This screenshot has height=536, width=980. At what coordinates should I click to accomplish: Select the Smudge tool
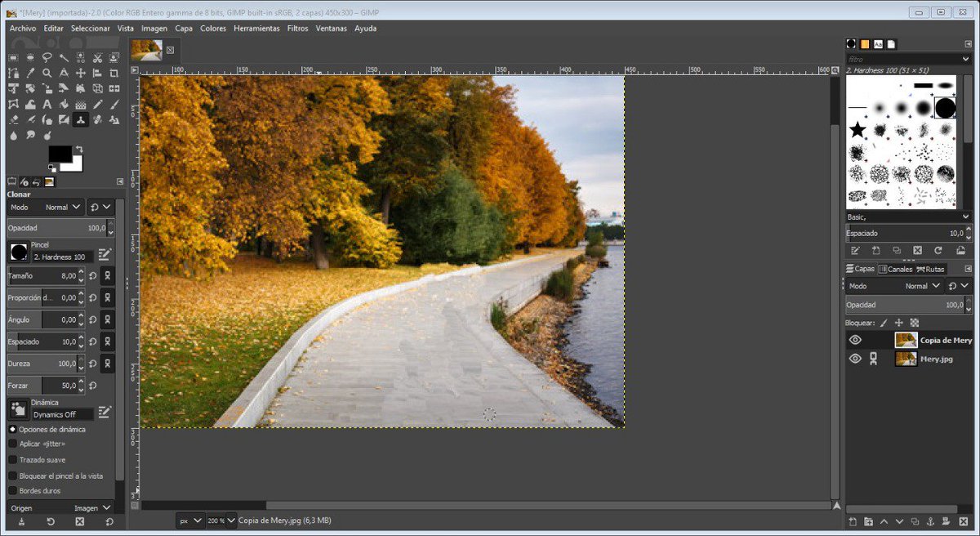[x=30, y=135]
